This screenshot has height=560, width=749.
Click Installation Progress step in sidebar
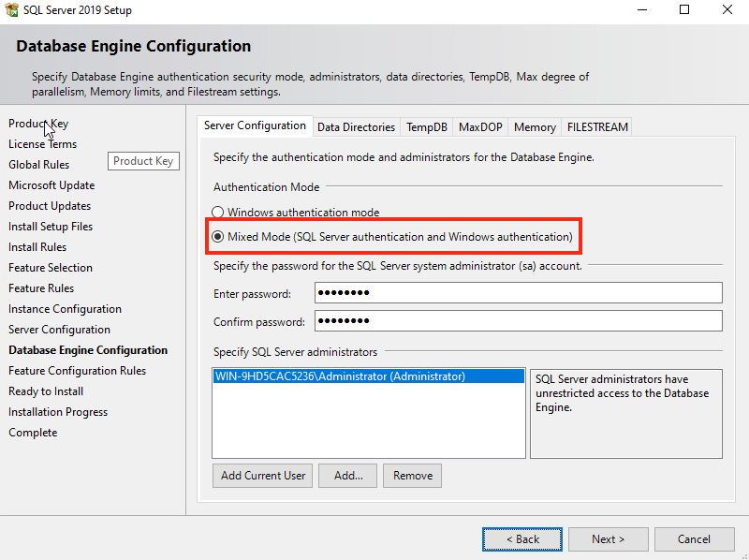58,411
